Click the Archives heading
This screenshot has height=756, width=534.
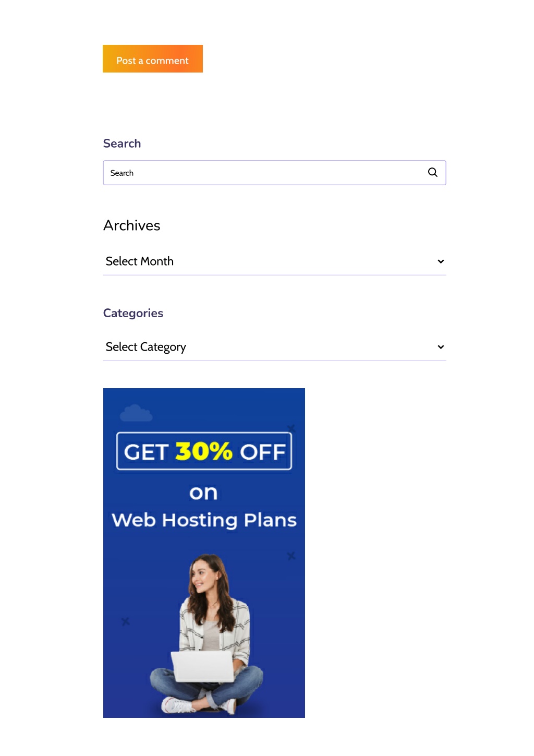click(132, 225)
